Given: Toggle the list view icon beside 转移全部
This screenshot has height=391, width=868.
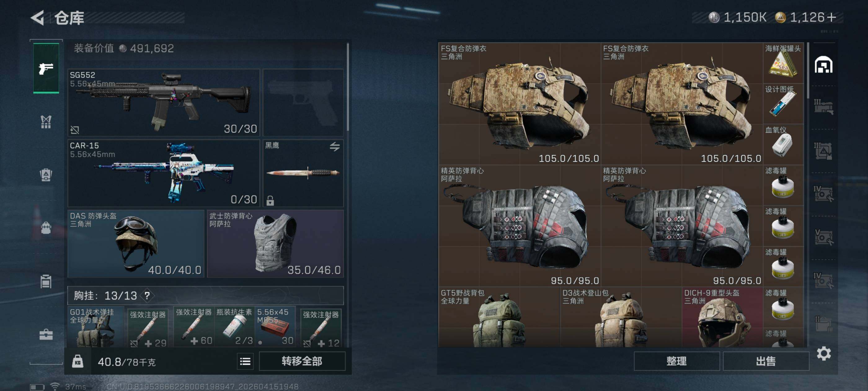Looking at the screenshot, I should 245,361.
